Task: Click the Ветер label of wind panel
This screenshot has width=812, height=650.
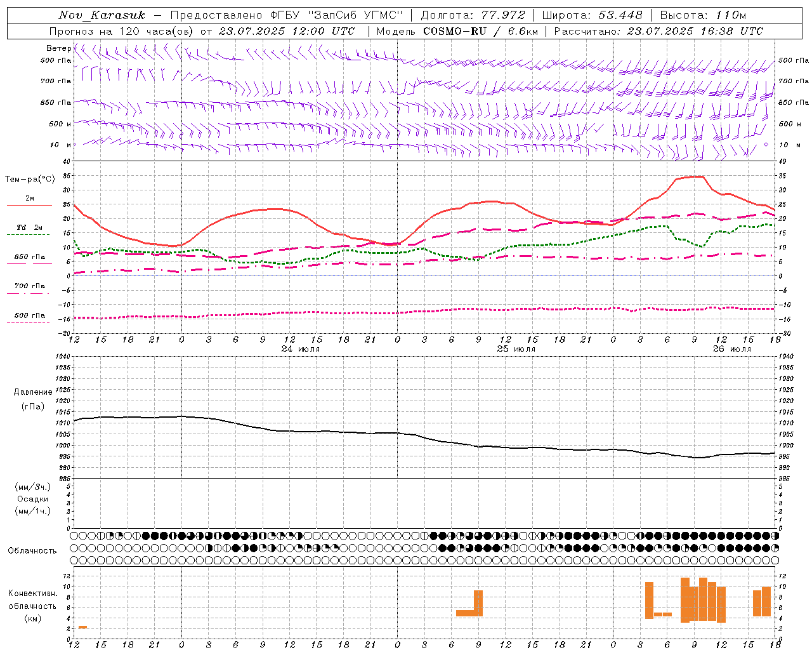Action: tap(58, 48)
